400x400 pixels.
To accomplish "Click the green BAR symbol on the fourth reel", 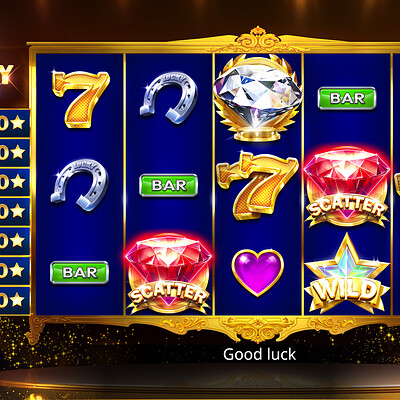I will [347, 98].
